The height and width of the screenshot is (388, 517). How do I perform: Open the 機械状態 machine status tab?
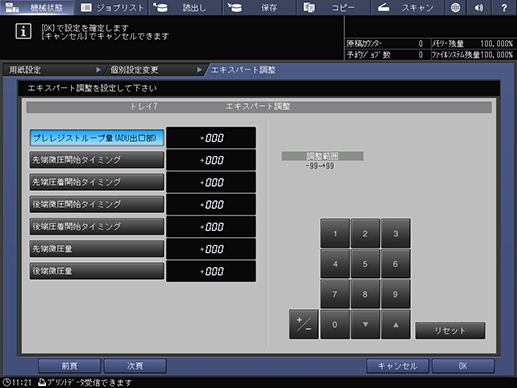[x=37, y=7]
